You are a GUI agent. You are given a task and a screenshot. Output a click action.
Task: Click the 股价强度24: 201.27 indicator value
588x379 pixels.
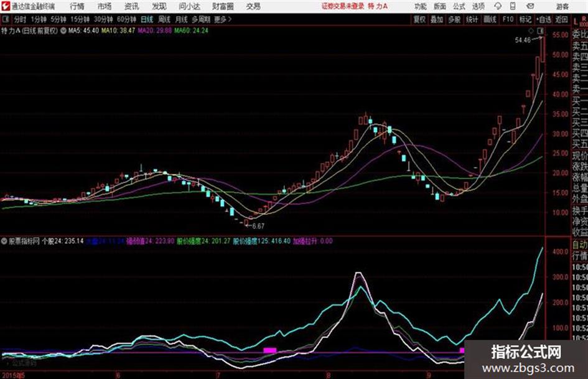coord(203,241)
